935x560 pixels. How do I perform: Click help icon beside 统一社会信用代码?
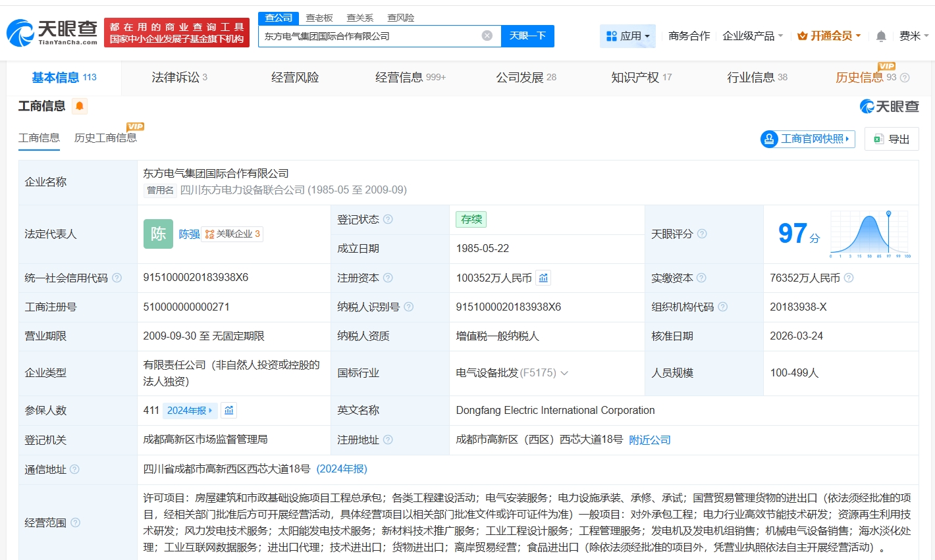(x=117, y=278)
